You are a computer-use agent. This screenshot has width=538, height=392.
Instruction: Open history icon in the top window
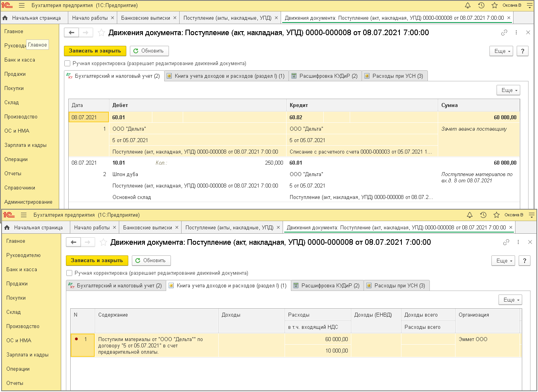coord(481,6)
